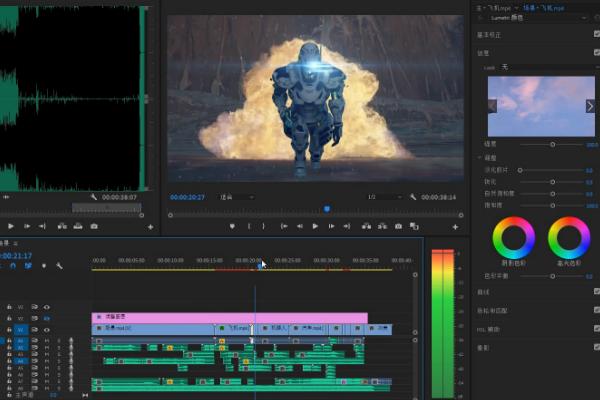Viewport: 600px width, 400px height.
Task: Toggle lock on V1 track
Action: coord(9,330)
